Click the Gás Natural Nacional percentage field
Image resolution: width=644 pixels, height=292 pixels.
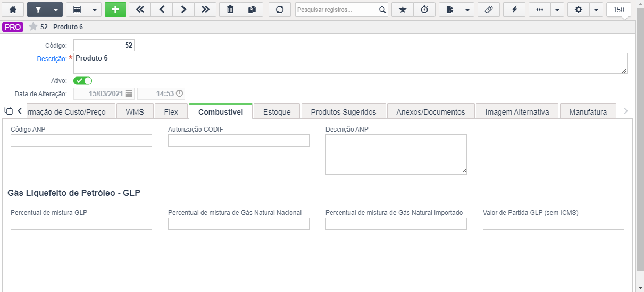point(239,224)
